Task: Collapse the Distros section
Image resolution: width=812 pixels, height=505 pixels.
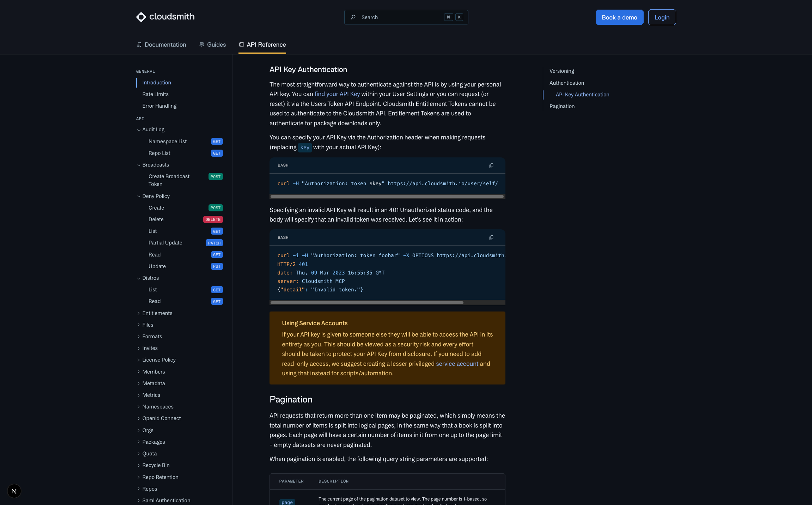Action: pos(148,278)
